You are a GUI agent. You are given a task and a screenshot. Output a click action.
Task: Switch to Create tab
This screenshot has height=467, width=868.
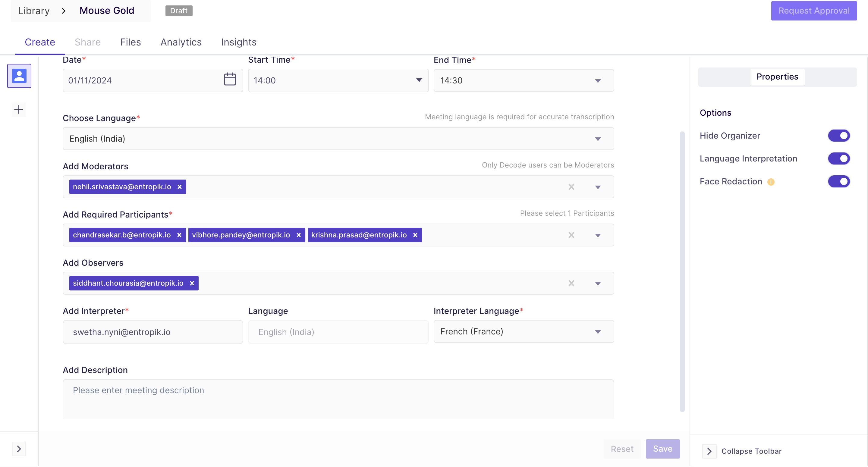point(40,42)
